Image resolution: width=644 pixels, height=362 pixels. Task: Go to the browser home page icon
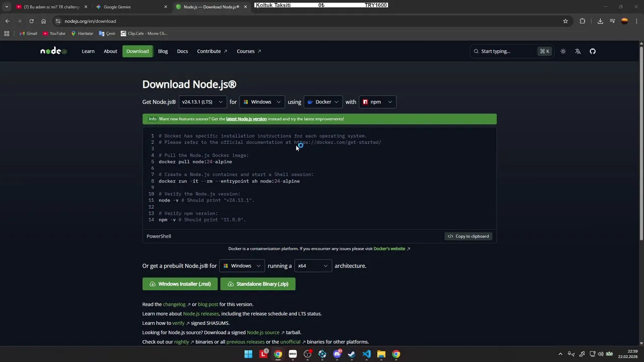(x=43, y=21)
